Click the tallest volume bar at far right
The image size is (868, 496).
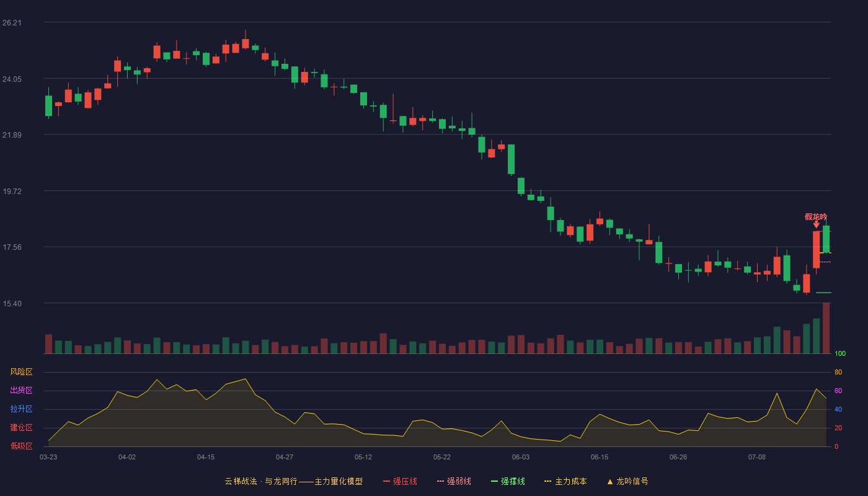(826, 328)
